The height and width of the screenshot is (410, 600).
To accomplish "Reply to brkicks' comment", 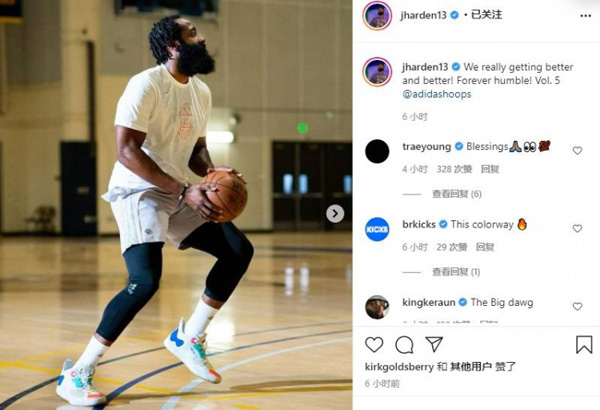I will click(485, 247).
